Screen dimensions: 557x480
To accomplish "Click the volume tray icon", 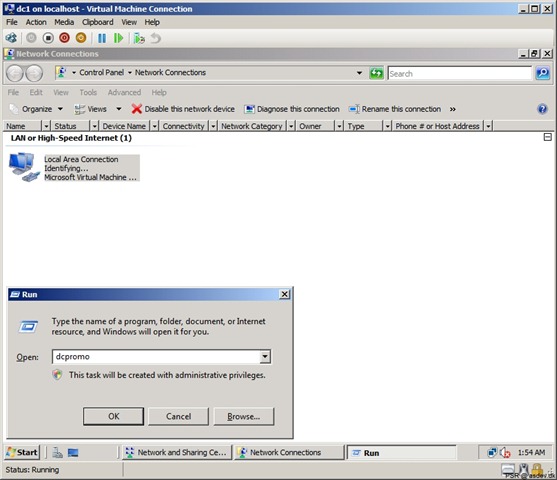I will point(505,453).
